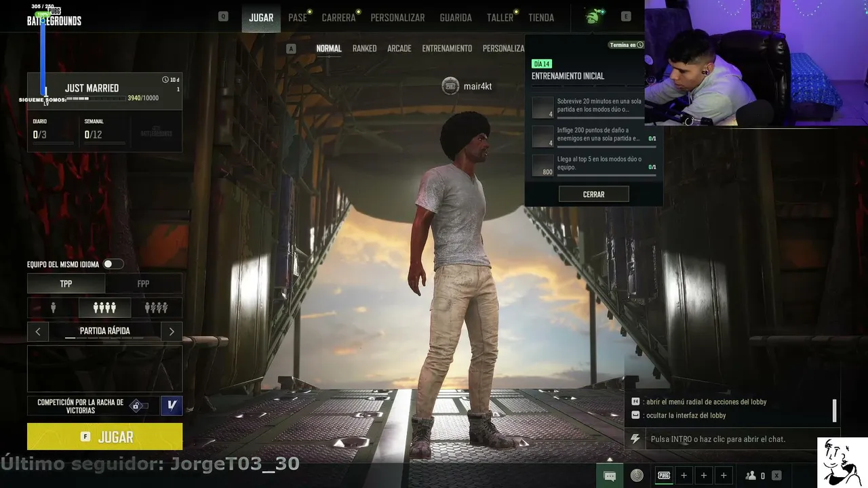Image resolution: width=868 pixels, height=488 pixels.
Task: Click the SEMANAL progress bar
Action: coord(104,143)
